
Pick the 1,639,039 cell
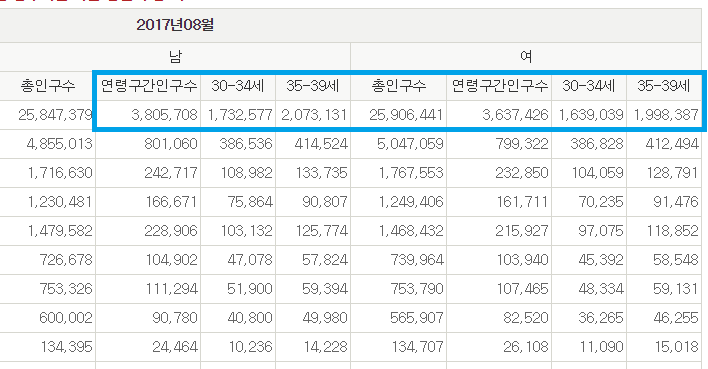click(589, 115)
